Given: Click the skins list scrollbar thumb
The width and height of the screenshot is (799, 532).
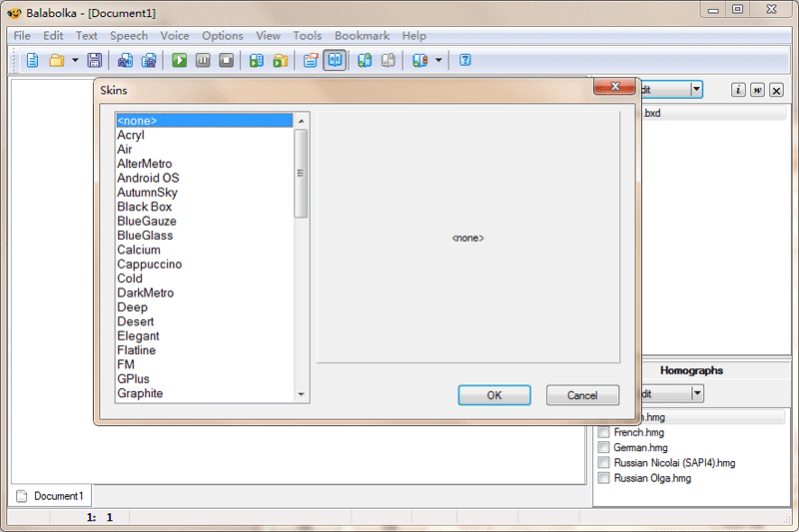Looking at the screenshot, I should (x=302, y=173).
